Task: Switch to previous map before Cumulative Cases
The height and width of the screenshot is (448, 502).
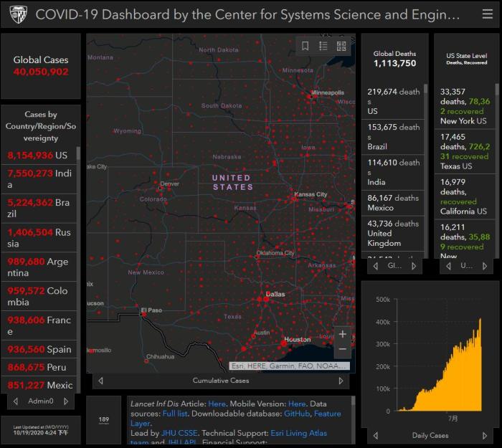Action: tap(100, 381)
